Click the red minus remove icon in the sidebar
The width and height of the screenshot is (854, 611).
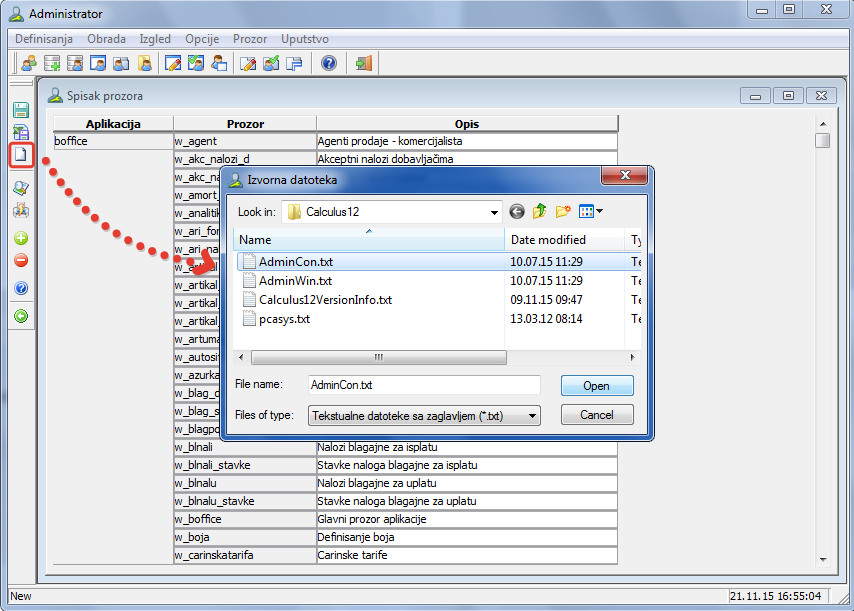tap(21, 260)
